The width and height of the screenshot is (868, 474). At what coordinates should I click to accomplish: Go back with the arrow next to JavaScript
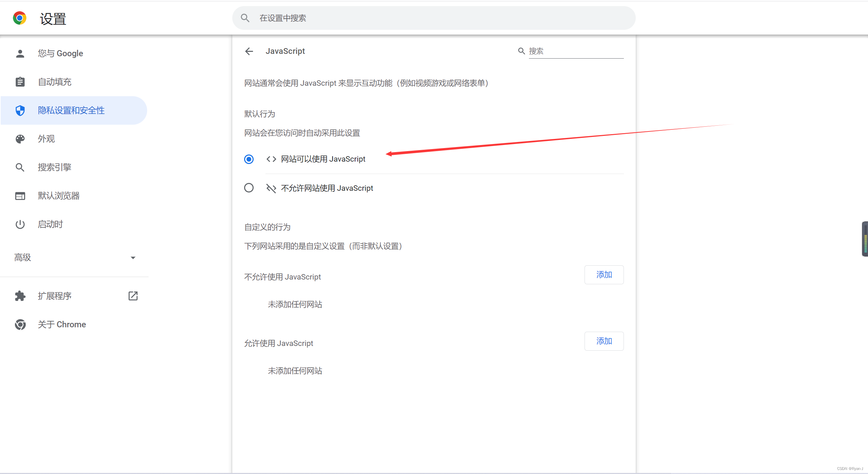tap(249, 51)
